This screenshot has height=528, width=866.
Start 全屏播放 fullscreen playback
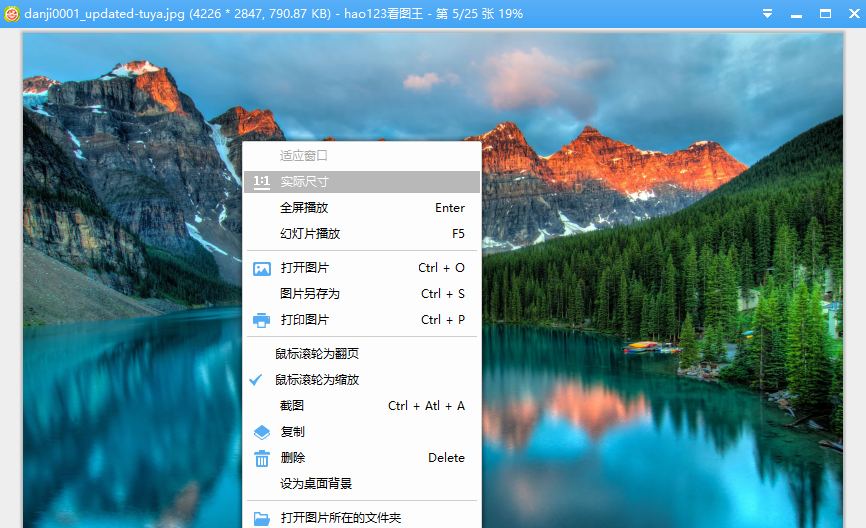pos(362,208)
